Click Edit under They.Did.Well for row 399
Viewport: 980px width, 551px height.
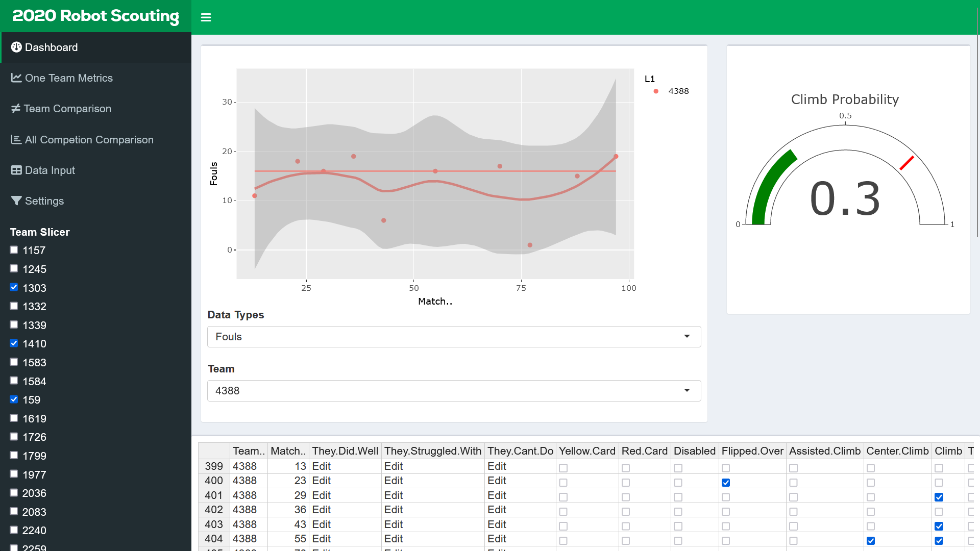point(322,466)
